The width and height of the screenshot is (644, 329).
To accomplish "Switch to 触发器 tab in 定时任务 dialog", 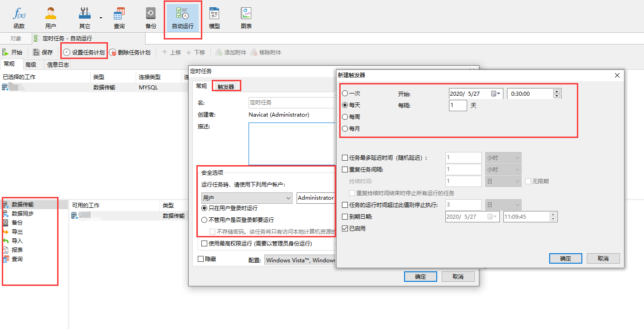I will [226, 87].
